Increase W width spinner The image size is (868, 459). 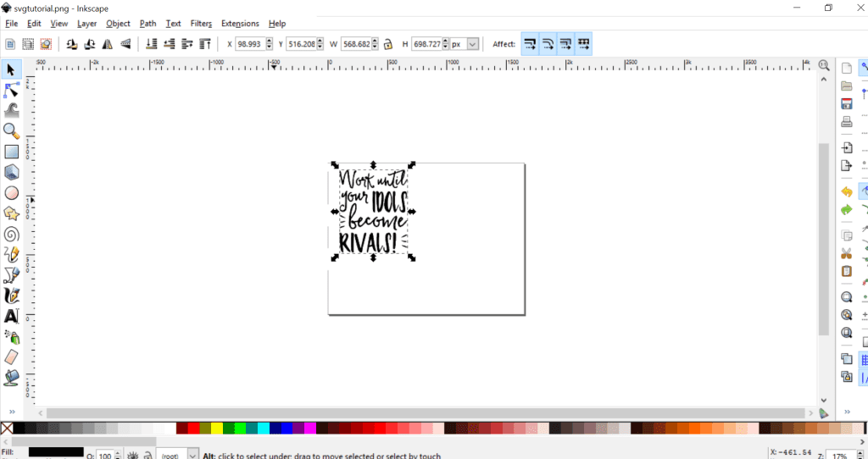376,41
